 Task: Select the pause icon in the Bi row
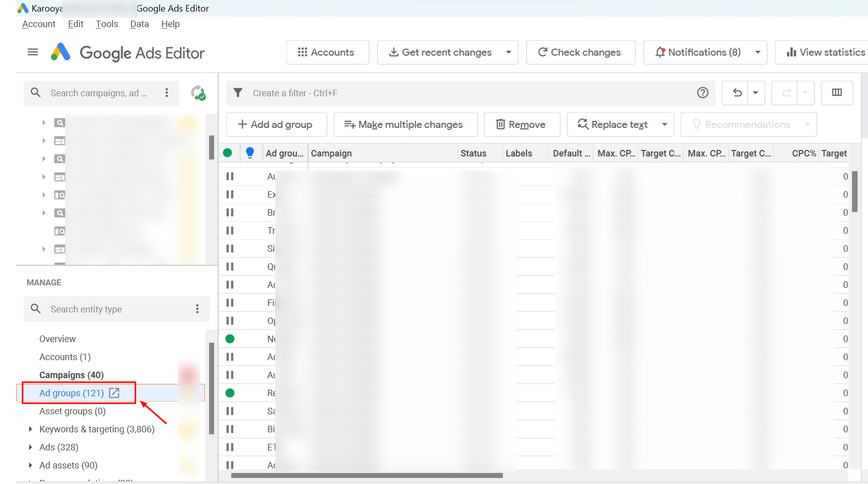click(230, 429)
